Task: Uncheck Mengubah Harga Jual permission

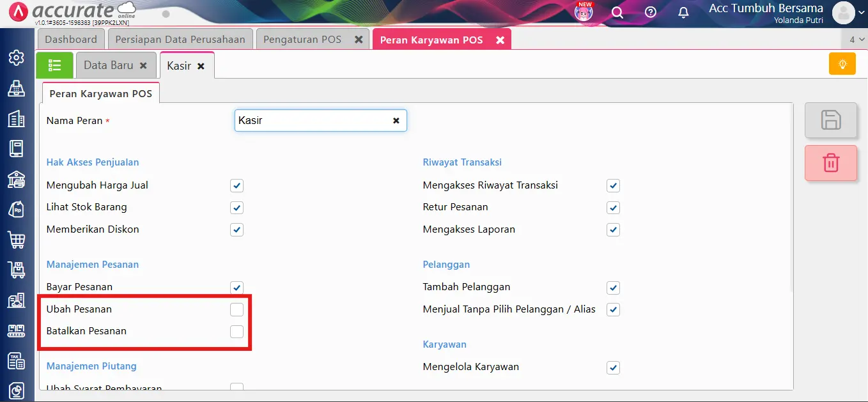Action: point(236,186)
